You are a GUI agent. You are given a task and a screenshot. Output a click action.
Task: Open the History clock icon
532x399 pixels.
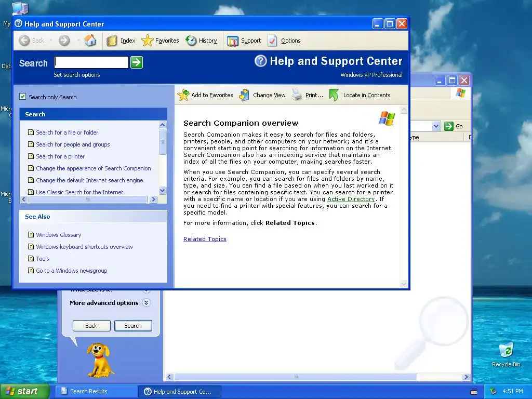coord(191,41)
